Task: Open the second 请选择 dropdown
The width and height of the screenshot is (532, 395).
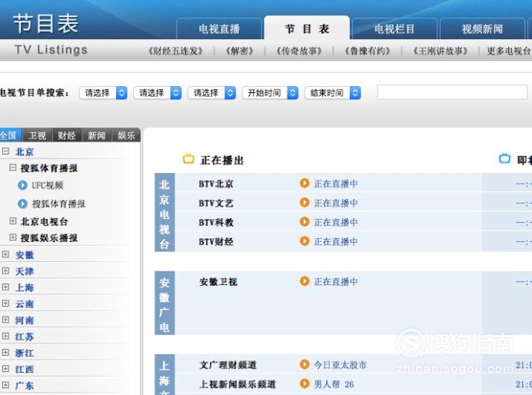Action: [158, 93]
